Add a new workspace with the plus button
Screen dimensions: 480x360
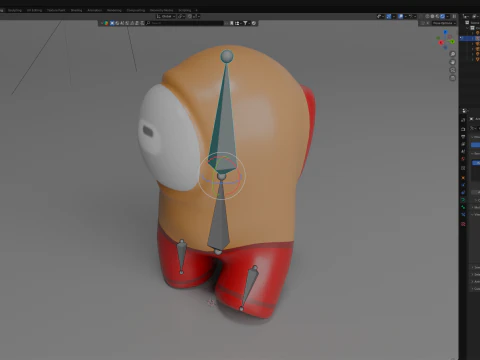pos(196,10)
